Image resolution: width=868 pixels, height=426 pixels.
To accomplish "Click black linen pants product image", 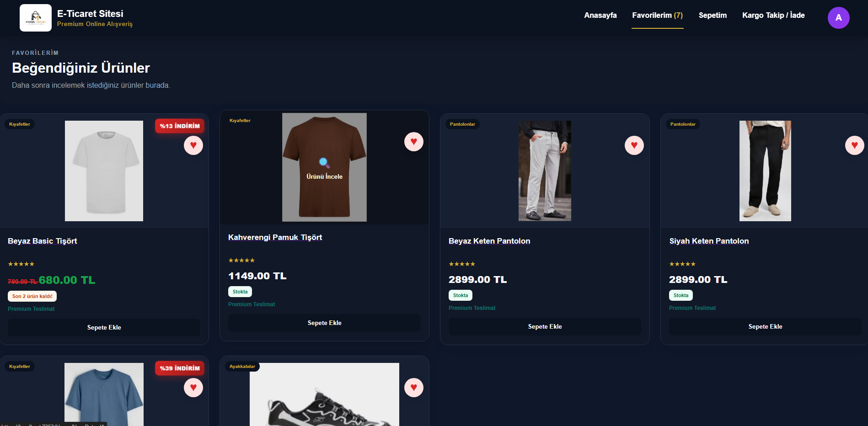I will 765,171.
